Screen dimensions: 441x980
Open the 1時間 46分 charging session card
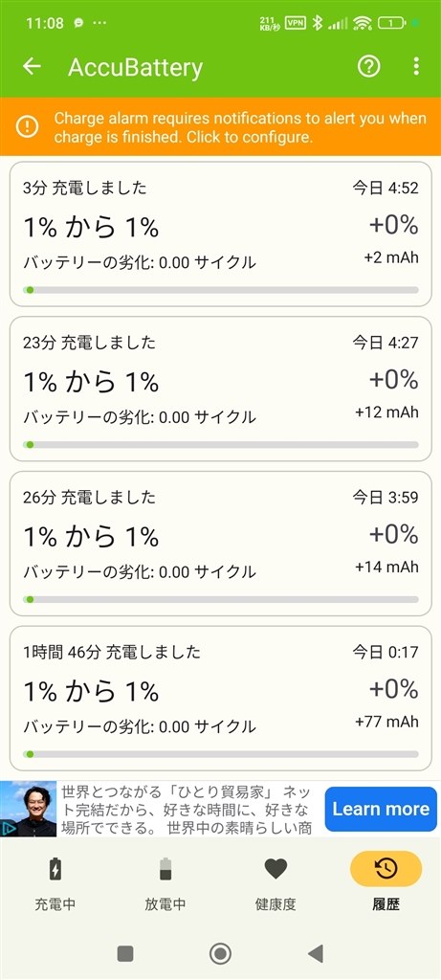pos(220,698)
